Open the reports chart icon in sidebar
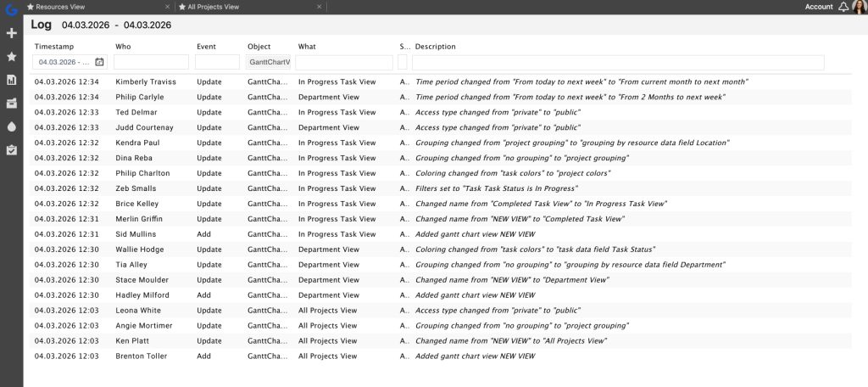The height and width of the screenshot is (387, 868). pyautogui.click(x=11, y=80)
